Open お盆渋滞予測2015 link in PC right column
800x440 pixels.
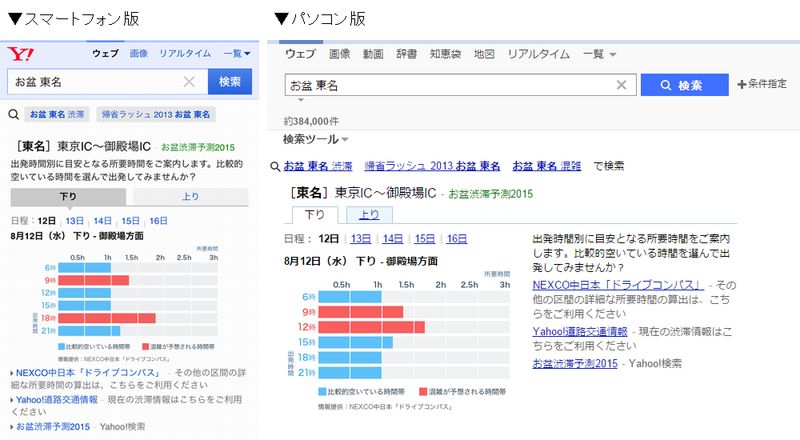click(x=575, y=363)
